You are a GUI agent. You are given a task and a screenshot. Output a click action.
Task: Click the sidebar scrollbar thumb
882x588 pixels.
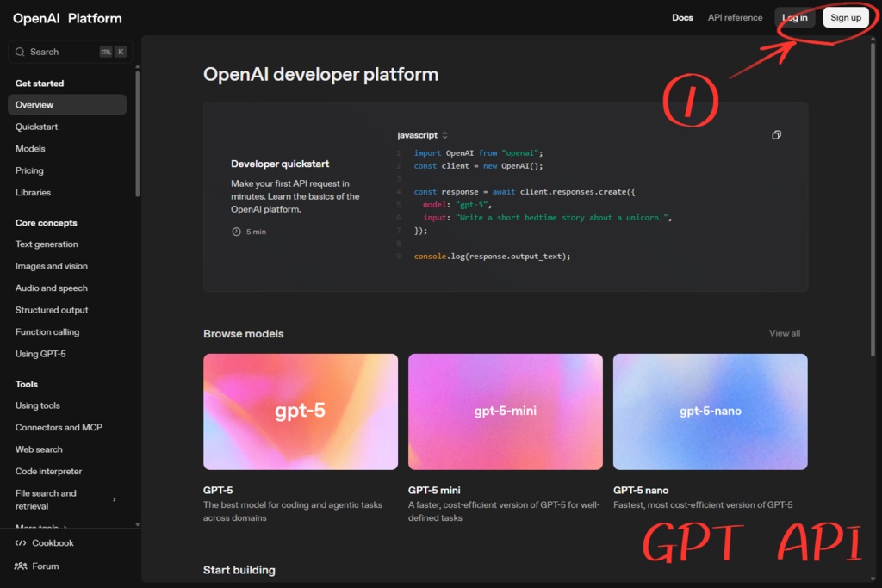coord(137,133)
